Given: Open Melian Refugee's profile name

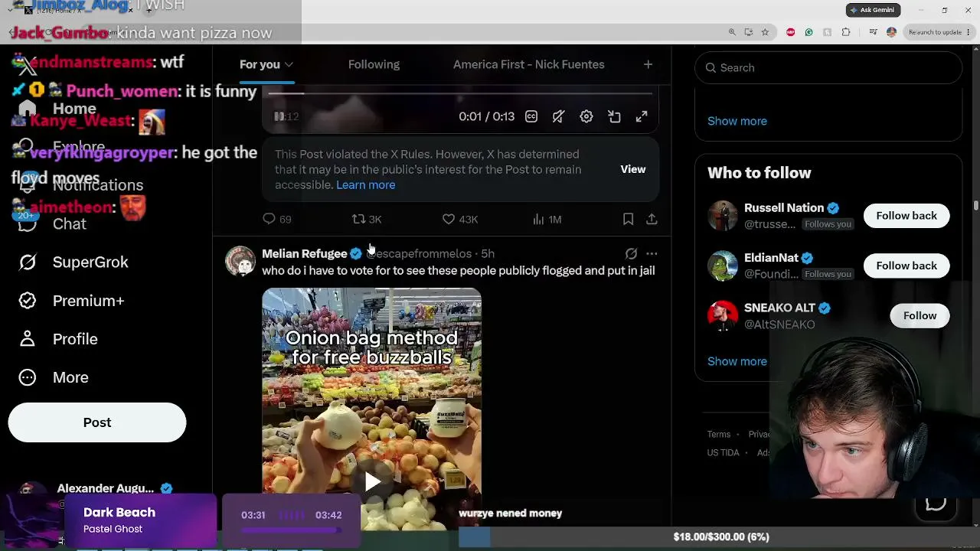Looking at the screenshot, I should 304,253.
